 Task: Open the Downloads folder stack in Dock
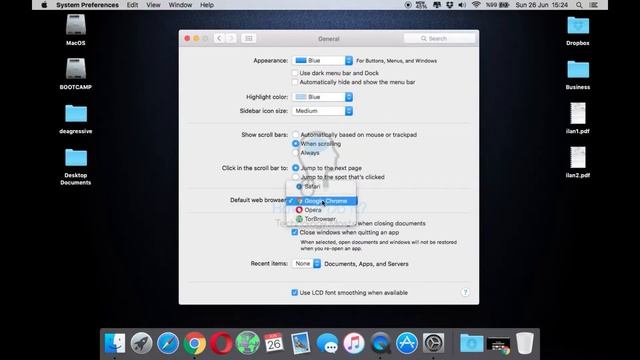pyautogui.click(x=471, y=343)
